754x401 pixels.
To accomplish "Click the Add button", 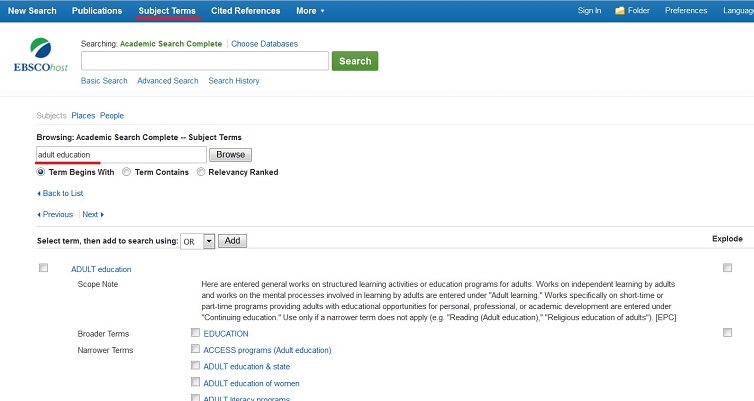I will tap(232, 241).
